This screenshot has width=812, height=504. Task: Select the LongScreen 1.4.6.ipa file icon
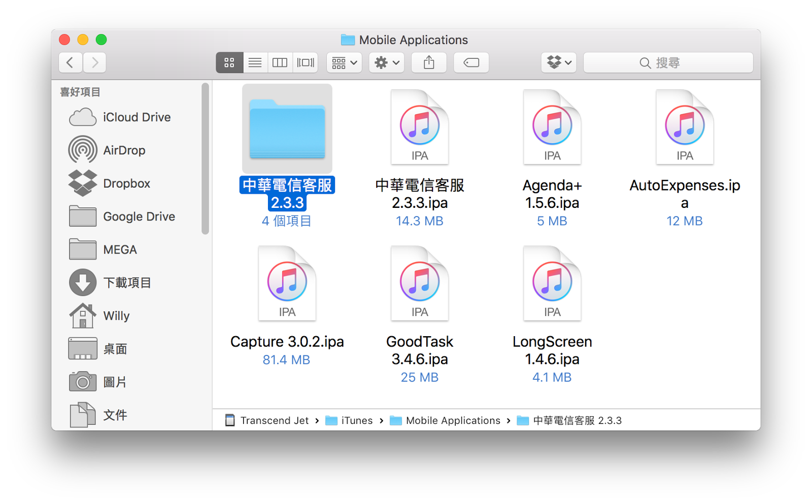click(x=552, y=283)
